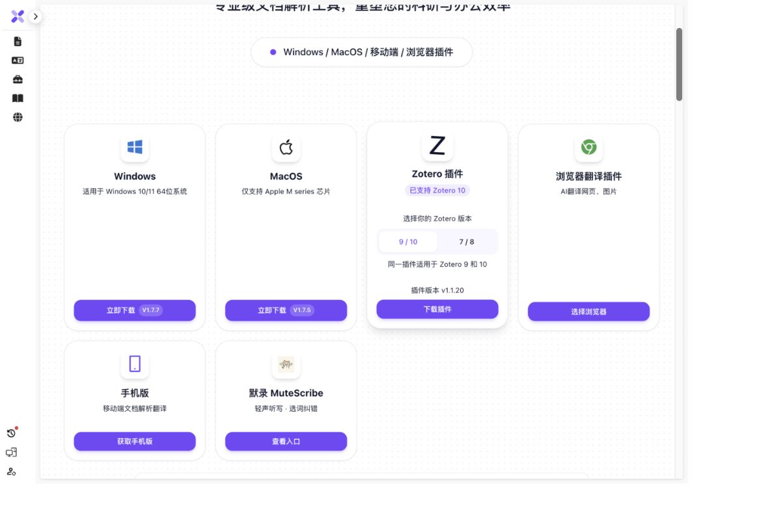Click the Zotero Z icon
The width and height of the screenshot is (757, 532).
(x=437, y=145)
